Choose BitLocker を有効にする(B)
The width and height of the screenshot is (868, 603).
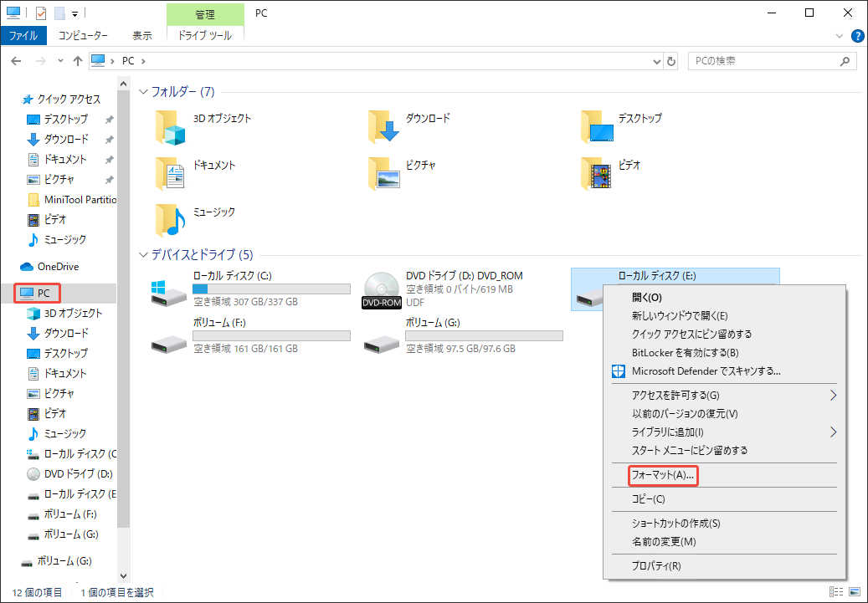point(686,353)
